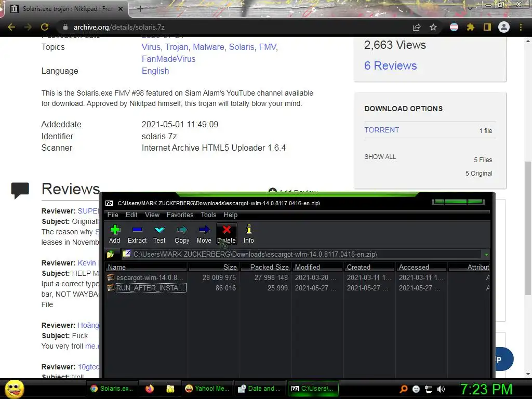Click the Add button in 7-Zip toolbar
This screenshot has height=399, width=532.
pyautogui.click(x=115, y=234)
